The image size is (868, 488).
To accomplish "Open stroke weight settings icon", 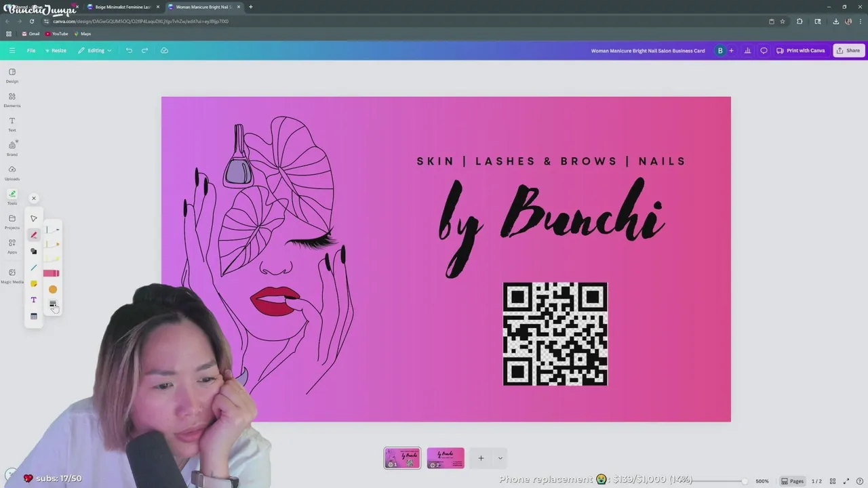I will (53, 304).
